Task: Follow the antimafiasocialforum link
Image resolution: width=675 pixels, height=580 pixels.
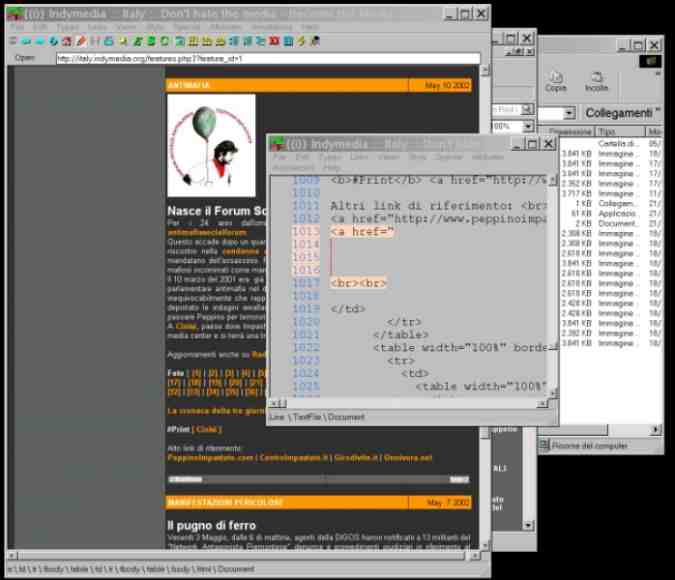Action: pos(207,233)
